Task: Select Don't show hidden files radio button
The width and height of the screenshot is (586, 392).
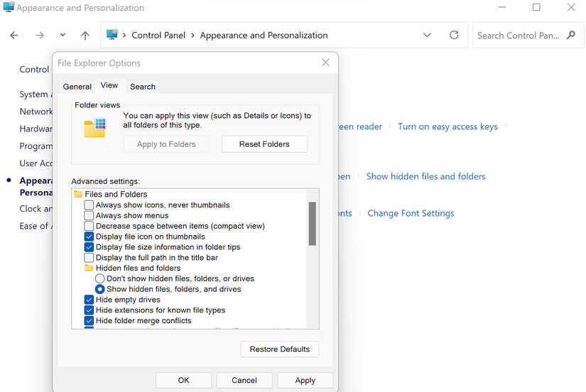Action: (x=99, y=279)
